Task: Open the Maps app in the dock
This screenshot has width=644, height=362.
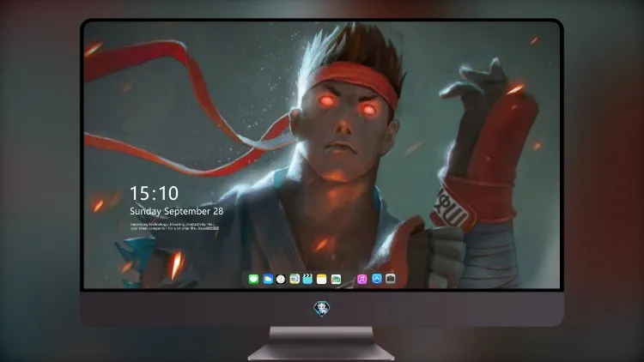Action: tap(295, 279)
